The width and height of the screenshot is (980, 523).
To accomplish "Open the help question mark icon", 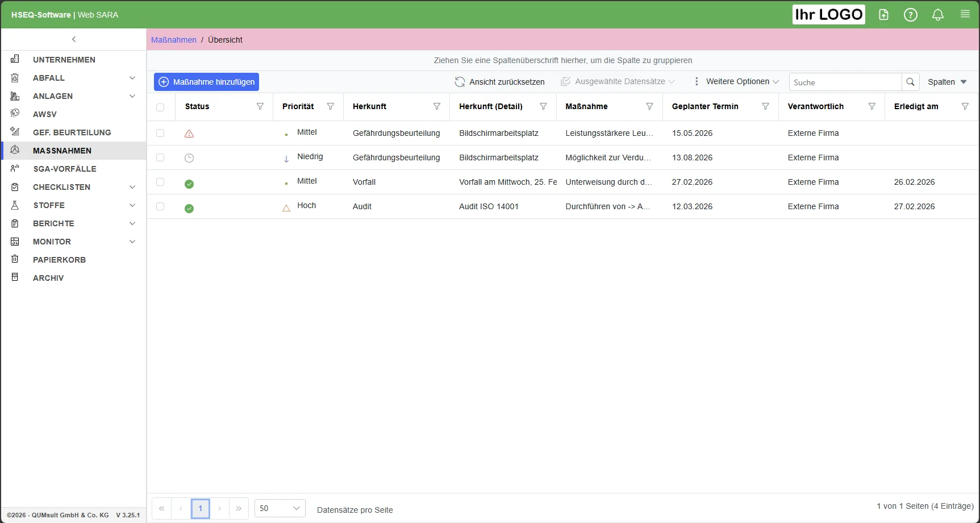I will (x=911, y=15).
